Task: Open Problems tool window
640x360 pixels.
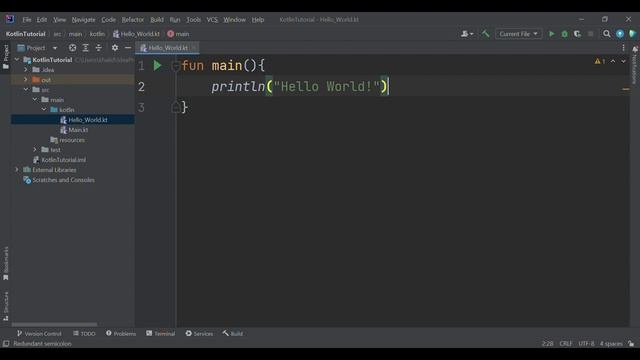Action: [x=121, y=333]
